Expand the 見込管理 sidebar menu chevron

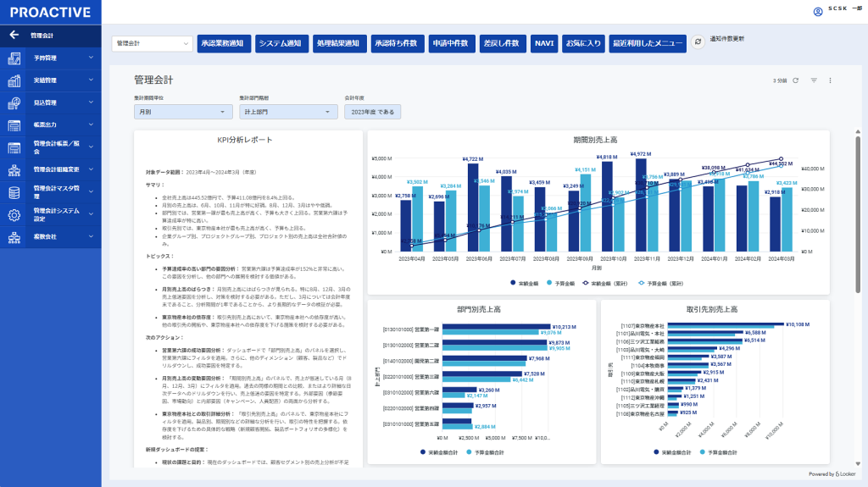91,103
